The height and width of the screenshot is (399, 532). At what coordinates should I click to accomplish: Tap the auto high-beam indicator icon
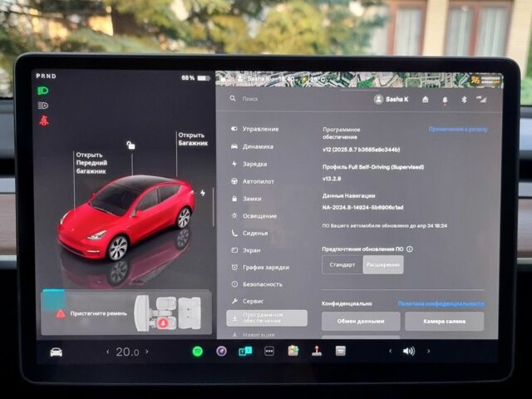[42, 106]
